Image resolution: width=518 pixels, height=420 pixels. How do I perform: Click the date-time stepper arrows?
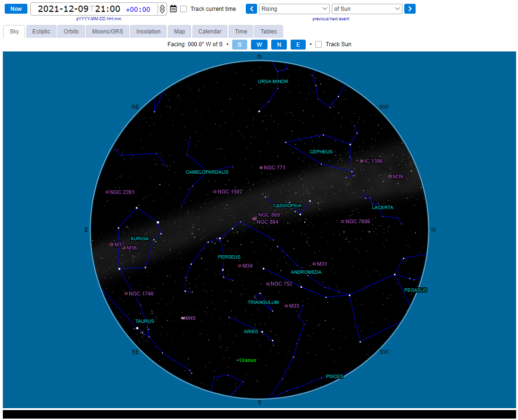pyautogui.click(x=162, y=9)
